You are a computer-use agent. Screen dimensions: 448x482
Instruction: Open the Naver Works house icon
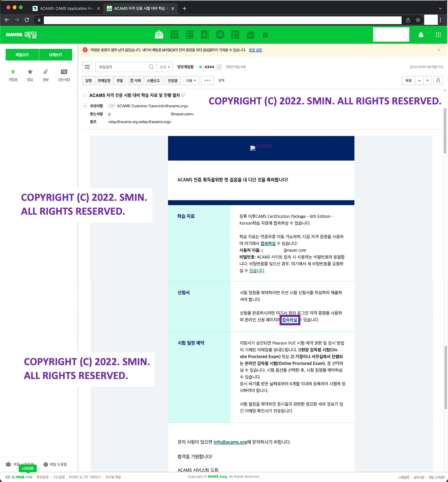point(250,35)
